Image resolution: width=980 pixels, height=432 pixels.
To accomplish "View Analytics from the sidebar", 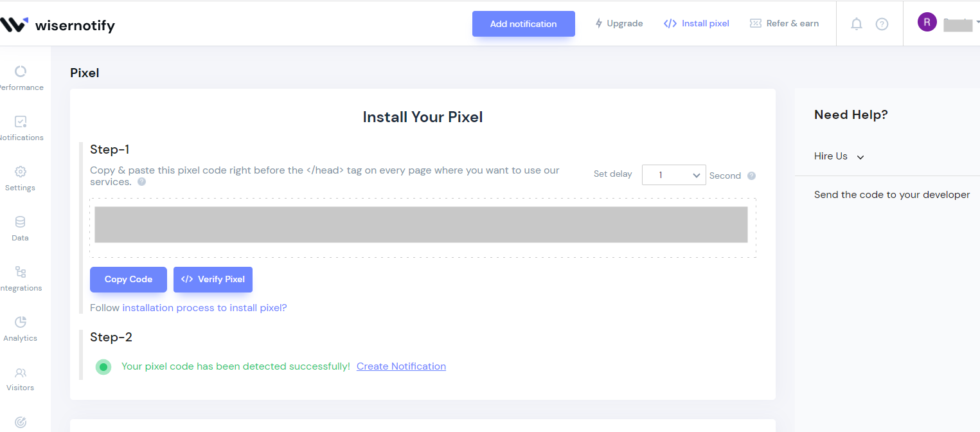I will pyautogui.click(x=20, y=327).
